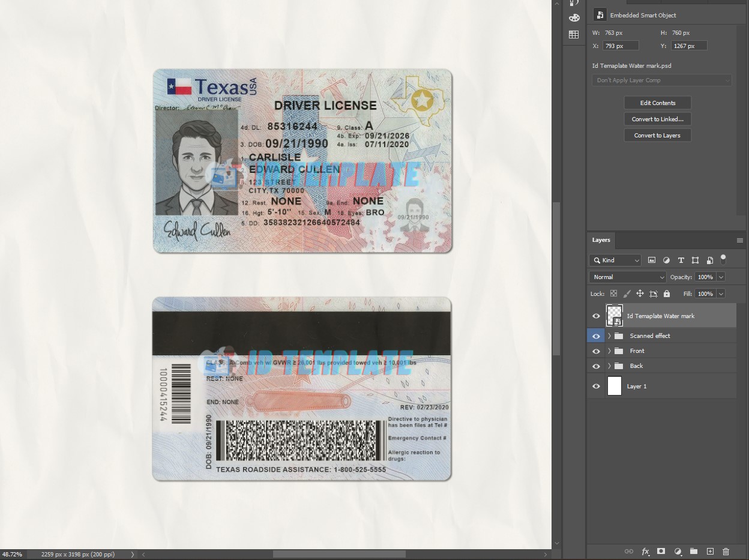Filter layers by smart objects icon

point(709,260)
